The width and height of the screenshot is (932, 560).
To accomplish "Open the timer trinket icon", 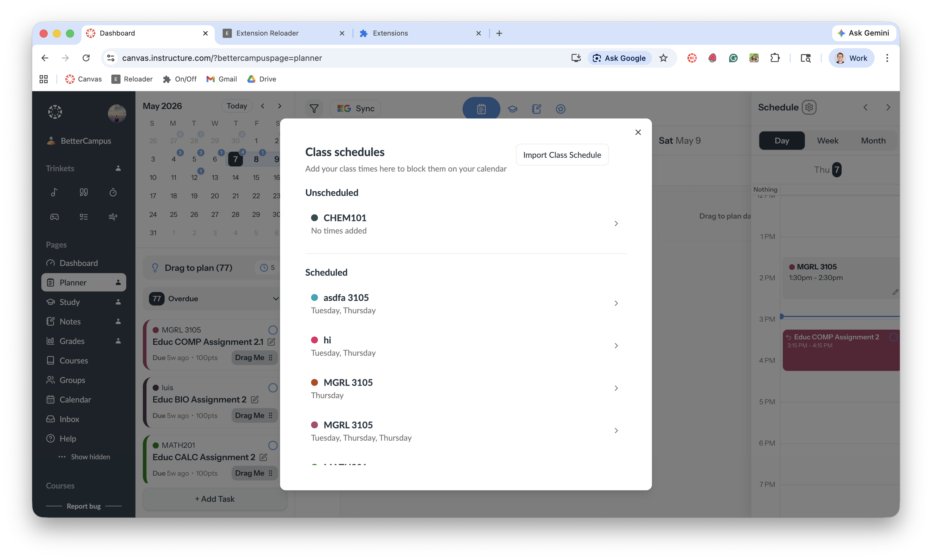I will (113, 192).
